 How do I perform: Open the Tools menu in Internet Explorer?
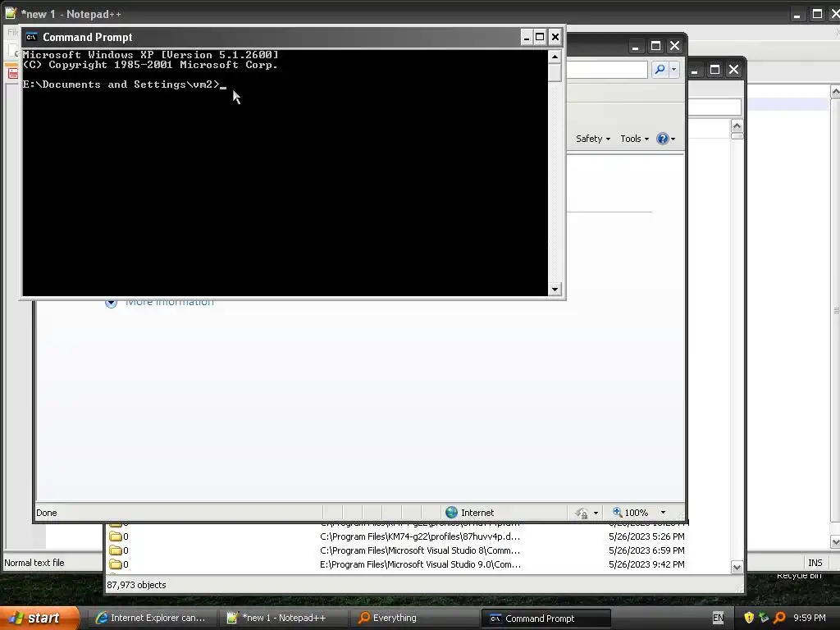click(634, 139)
